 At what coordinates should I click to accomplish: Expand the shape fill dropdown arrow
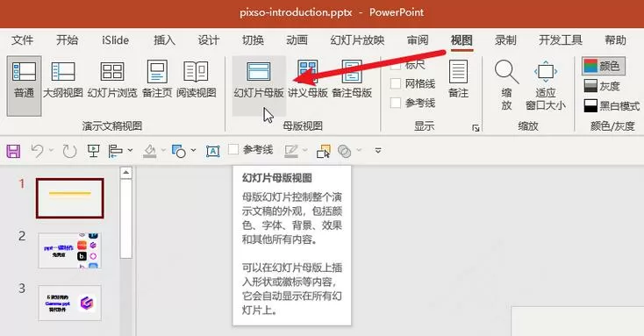163,150
